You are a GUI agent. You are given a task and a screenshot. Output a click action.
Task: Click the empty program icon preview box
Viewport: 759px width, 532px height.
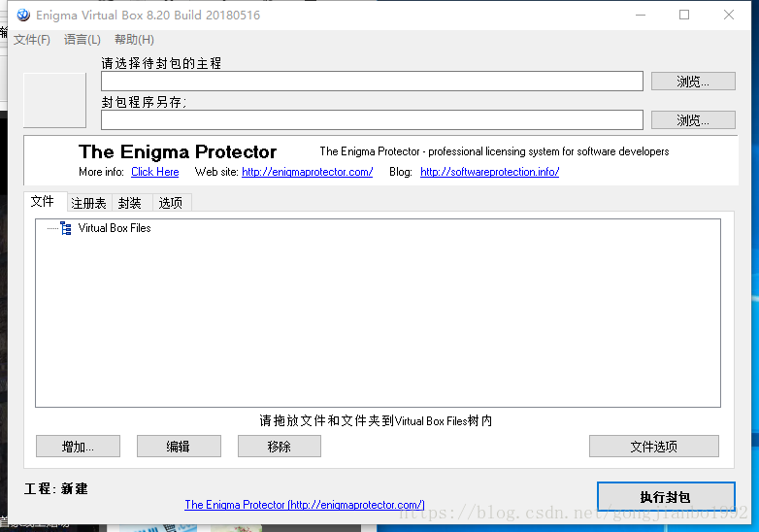[x=54, y=100]
